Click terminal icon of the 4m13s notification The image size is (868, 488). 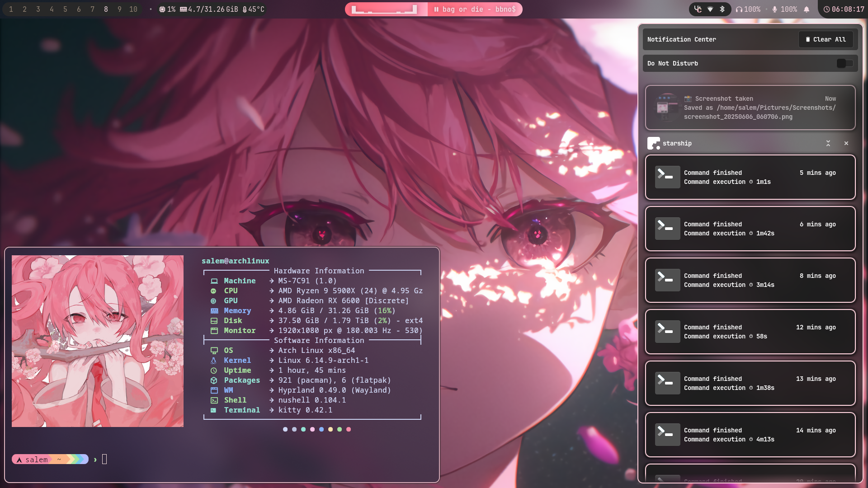point(668,435)
